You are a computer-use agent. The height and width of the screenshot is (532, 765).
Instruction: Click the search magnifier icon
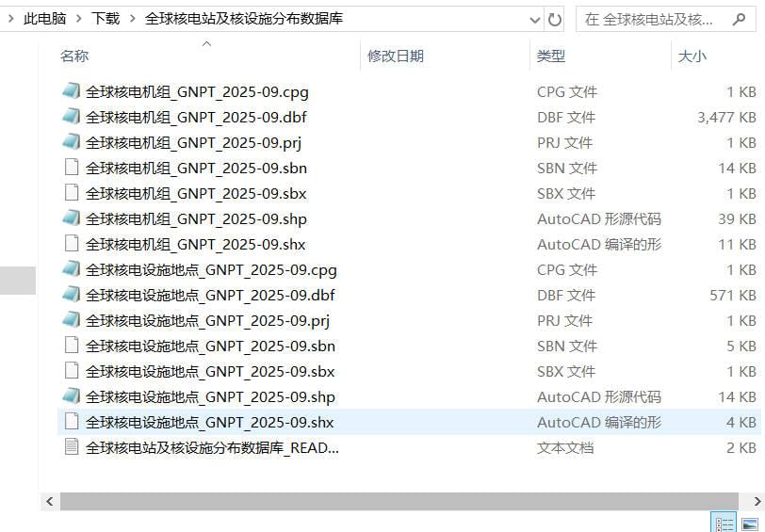[x=739, y=20]
